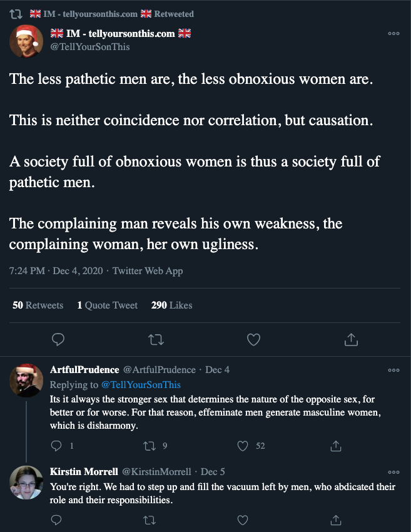The width and height of the screenshot is (411, 532).
Task: Like the main tweet
Action: pyautogui.click(x=253, y=339)
